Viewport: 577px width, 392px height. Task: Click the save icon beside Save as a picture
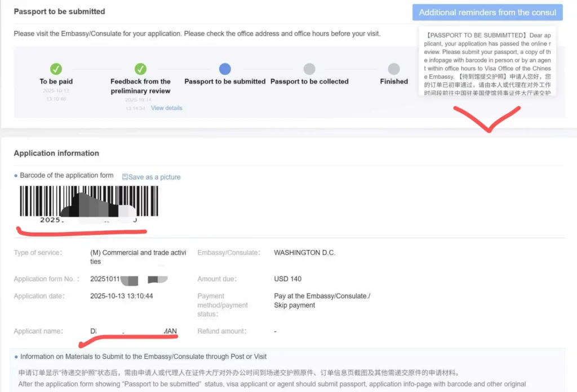[x=125, y=177]
